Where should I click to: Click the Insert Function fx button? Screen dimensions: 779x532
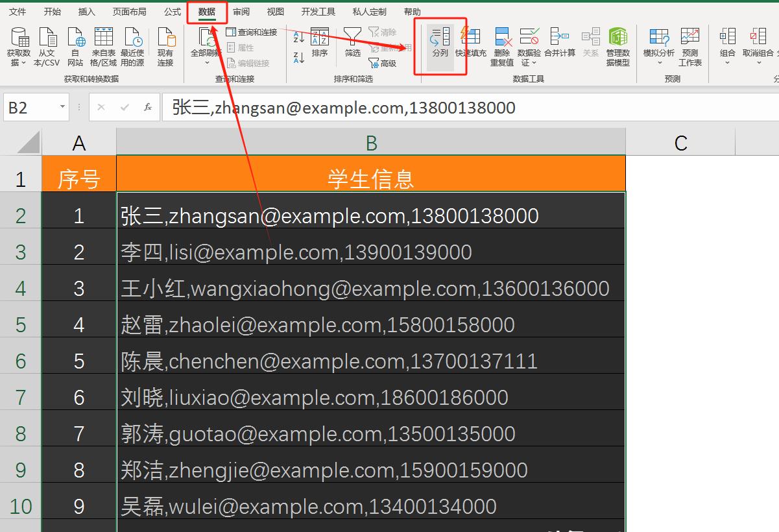[x=148, y=107]
